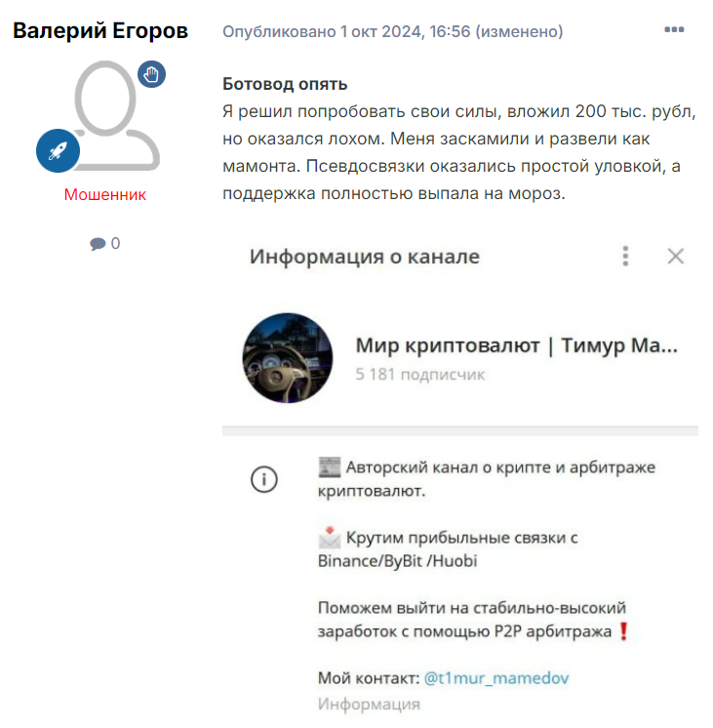The image size is (713, 728).
Task: Open the post options three-dot menu
Action: tap(674, 29)
